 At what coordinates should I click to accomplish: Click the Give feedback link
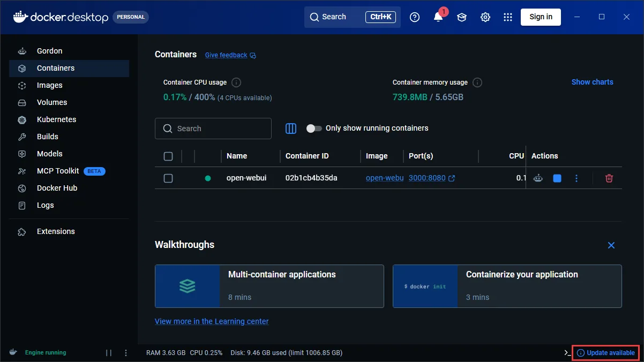click(226, 55)
